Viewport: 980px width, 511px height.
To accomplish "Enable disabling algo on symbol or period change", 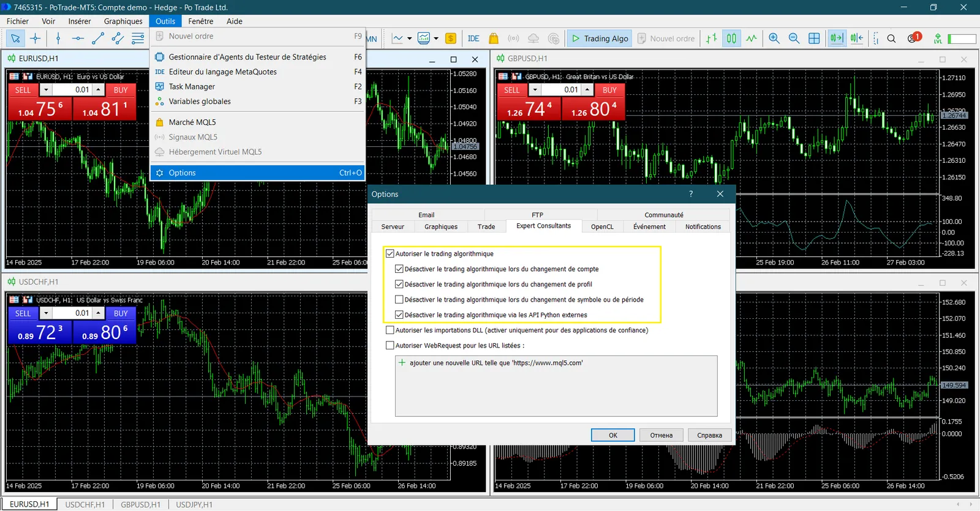I will [399, 300].
